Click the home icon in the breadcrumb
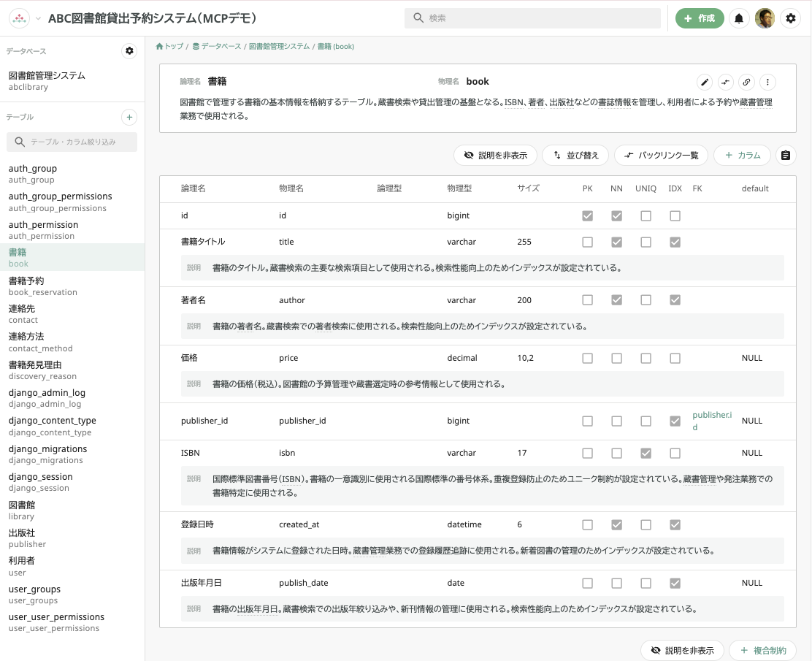 pos(159,45)
